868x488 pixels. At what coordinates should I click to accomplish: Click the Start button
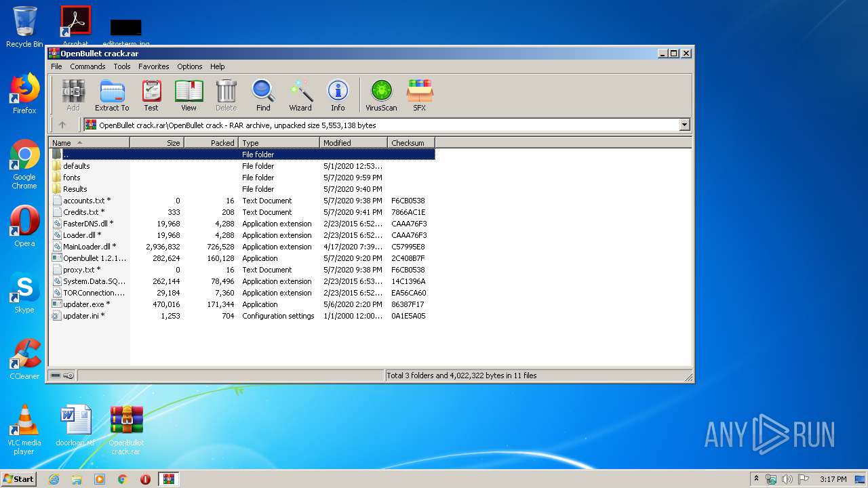19,479
